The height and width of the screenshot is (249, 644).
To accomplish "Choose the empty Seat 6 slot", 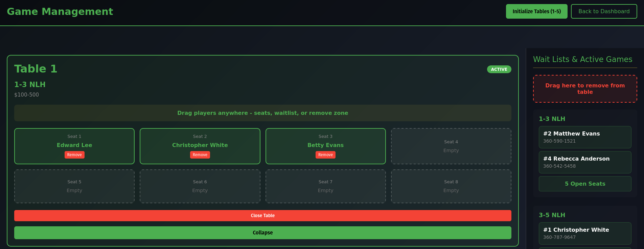I will coord(200,186).
